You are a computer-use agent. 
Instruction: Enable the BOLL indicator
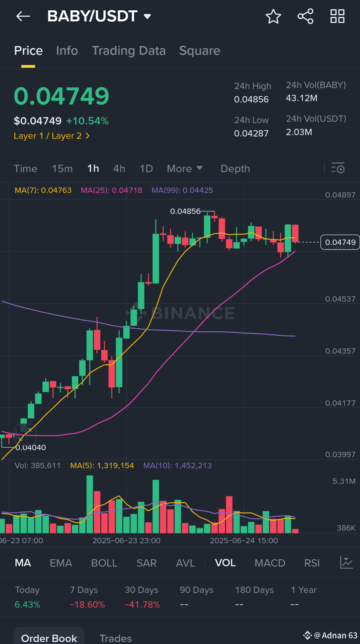point(104,563)
